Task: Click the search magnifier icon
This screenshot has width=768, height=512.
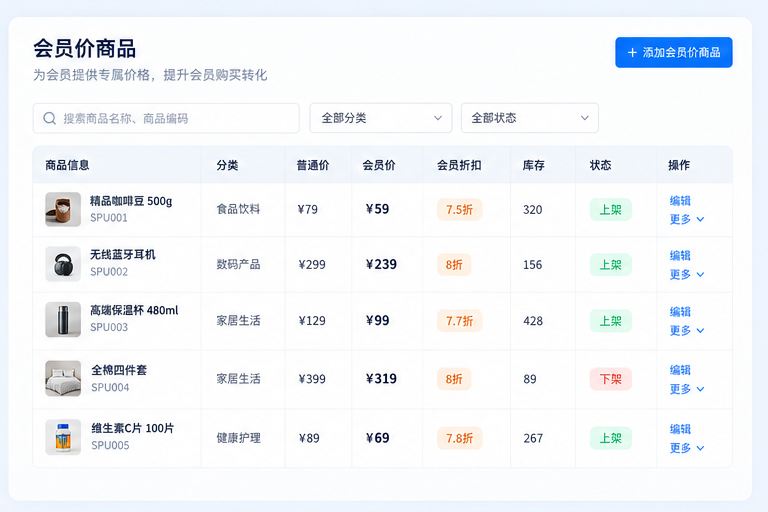Action: click(x=49, y=118)
